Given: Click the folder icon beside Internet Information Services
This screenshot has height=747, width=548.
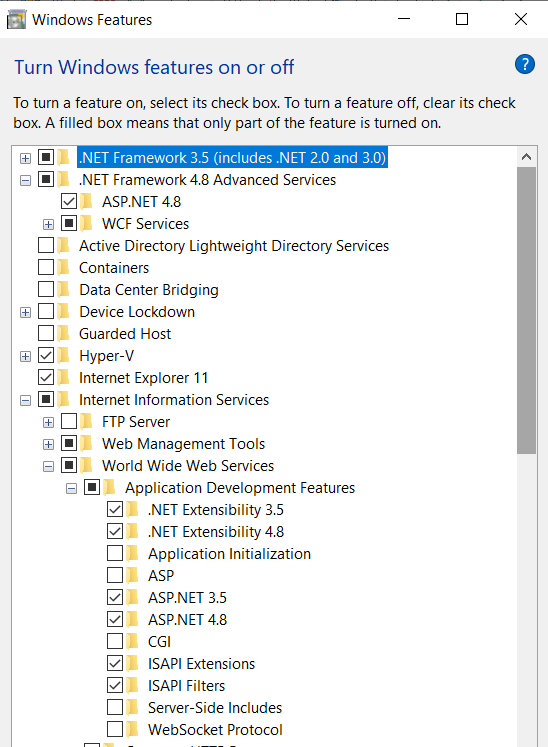Looking at the screenshot, I should coord(63,399).
